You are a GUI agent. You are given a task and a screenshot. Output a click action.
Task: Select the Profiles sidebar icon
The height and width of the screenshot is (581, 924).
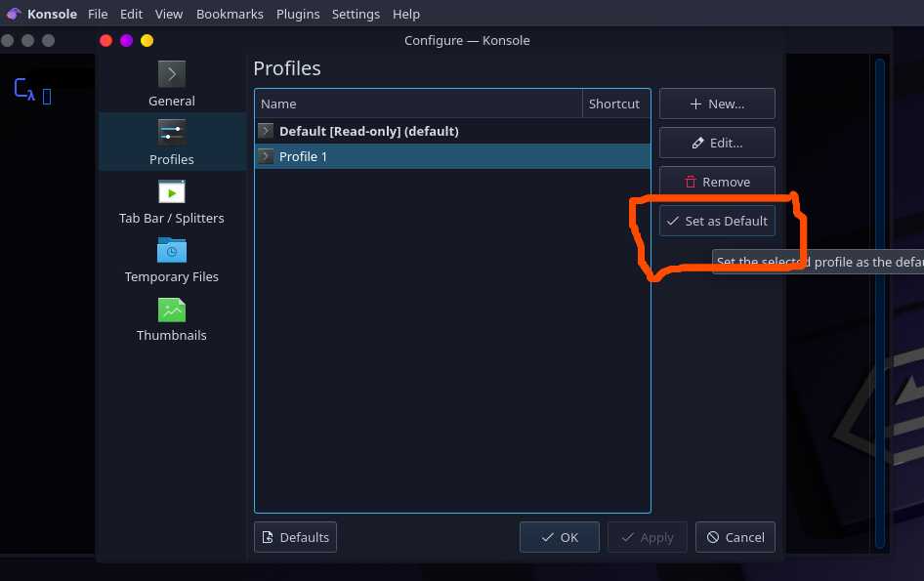click(172, 133)
